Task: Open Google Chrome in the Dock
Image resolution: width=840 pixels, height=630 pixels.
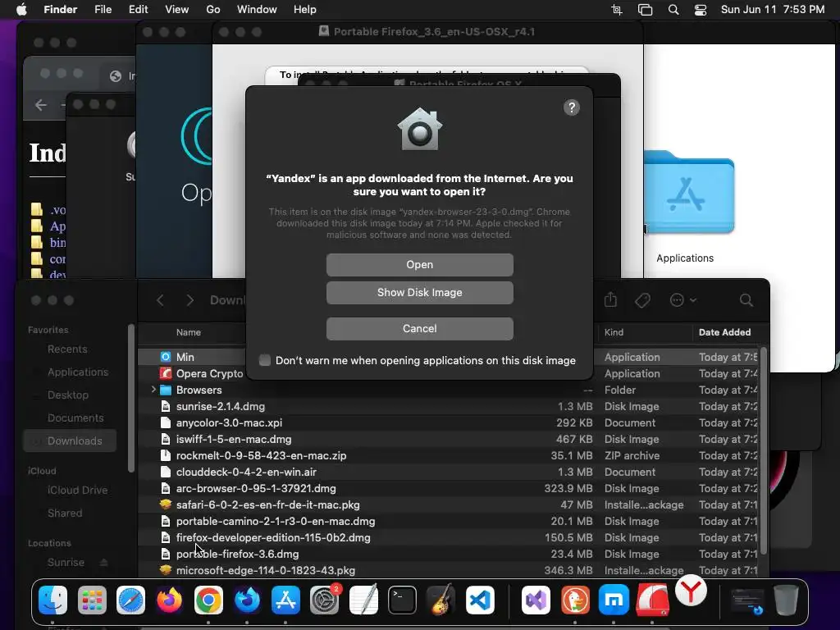Action: pos(208,600)
